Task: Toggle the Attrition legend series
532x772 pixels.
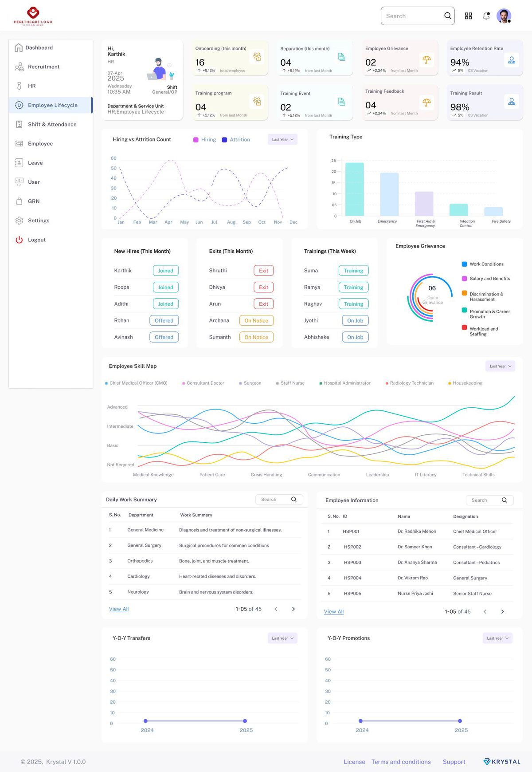Action: (x=236, y=140)
